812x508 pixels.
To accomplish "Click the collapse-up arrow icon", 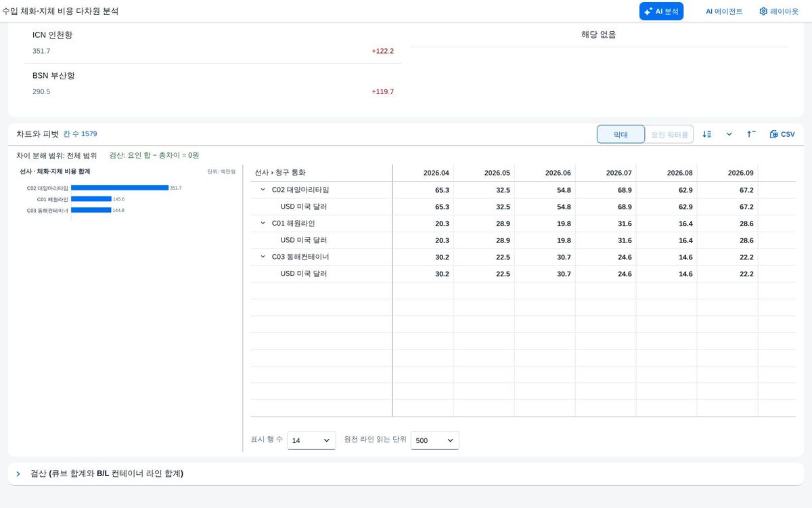I will pyautogui.click(x=751, y=134).
